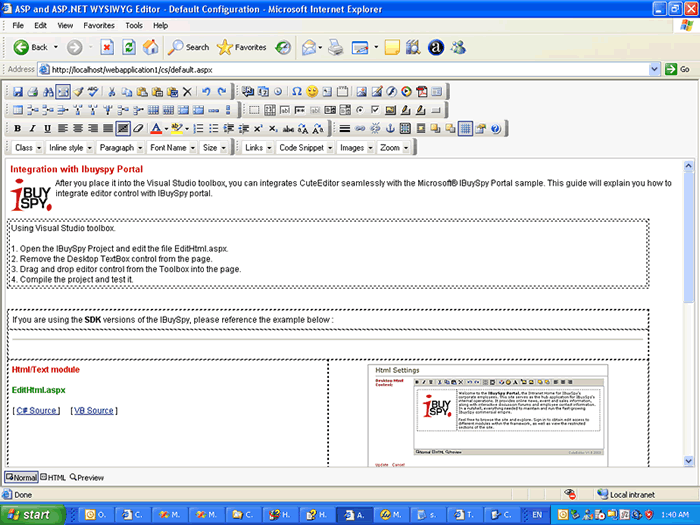Click the Html Settings screenshot thumbnail
Image resolution: width=700 pixels, height=525 pixels.
pos(488,416)
